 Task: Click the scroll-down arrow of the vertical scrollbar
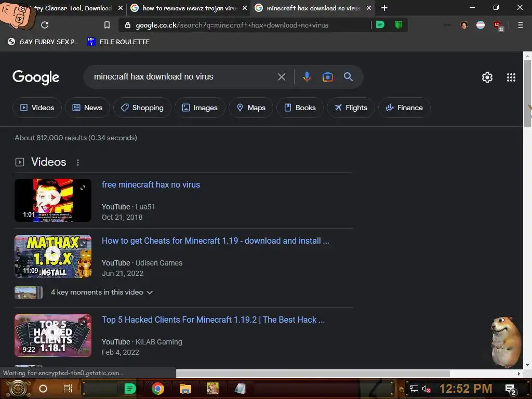coord(527,365)
